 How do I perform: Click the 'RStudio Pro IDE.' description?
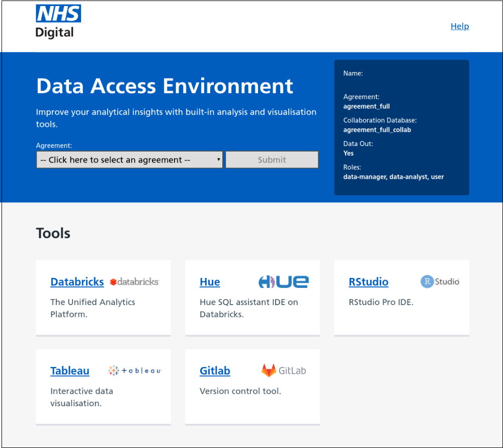[x=381, y=303]
